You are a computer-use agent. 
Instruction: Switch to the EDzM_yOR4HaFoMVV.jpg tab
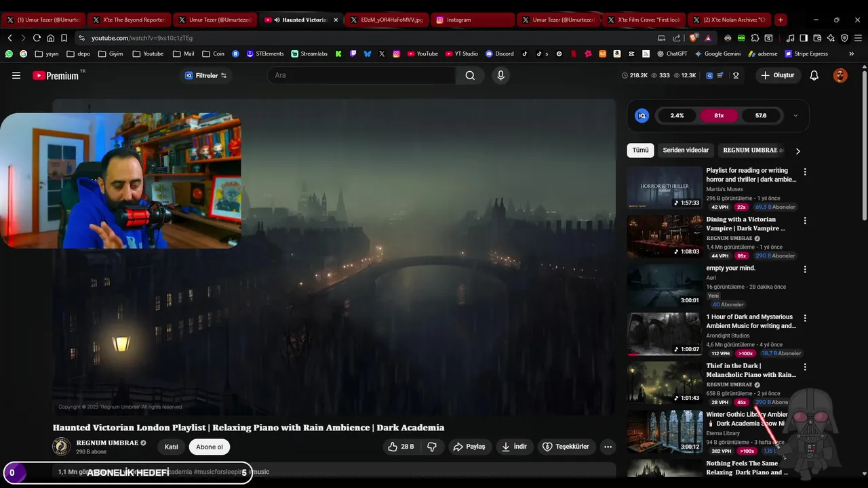point(387,20)
